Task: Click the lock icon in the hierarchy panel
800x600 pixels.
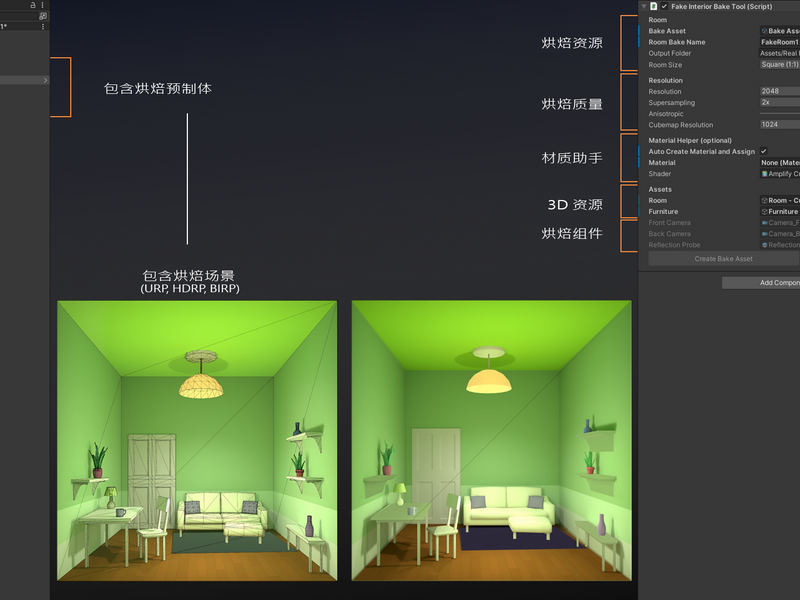Action: (x=33, y=5)
